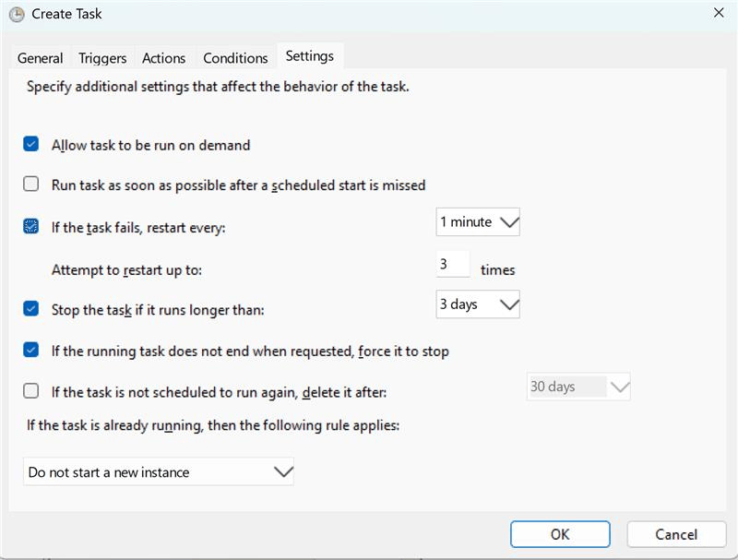Click the restart attempts number field
This screenshot has width=738, height=560.
pos(453,266)
